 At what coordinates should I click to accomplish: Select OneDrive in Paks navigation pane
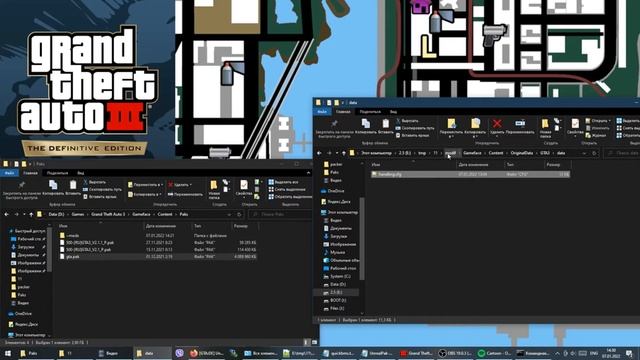point(20,313)
